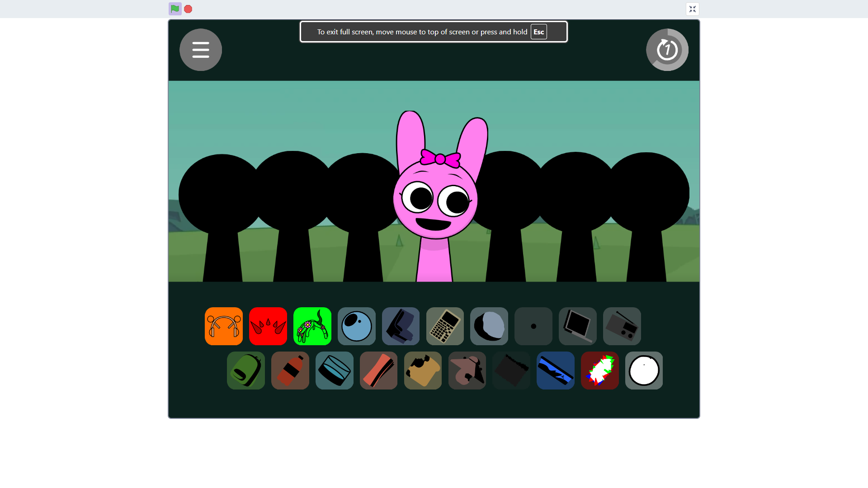Select the red soda bottle icon

point(290,371)
